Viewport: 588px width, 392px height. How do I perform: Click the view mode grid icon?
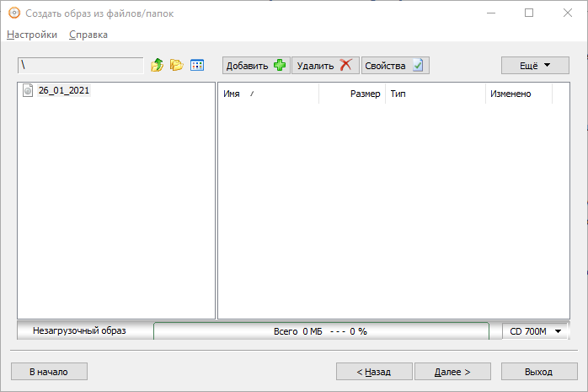coord(197,65)
